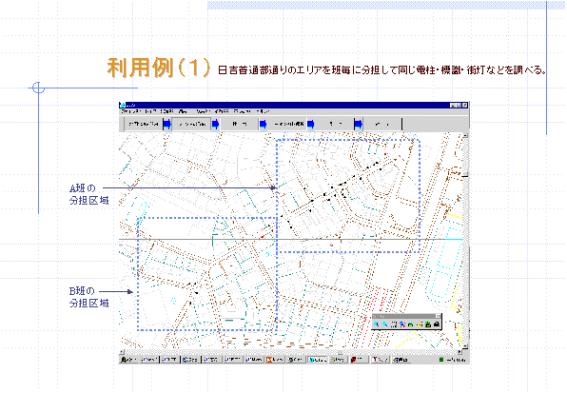The height and width of the screenshot is (393, 567).
Task: Click the first workflow step button in top toolbar
Action: pos(144,124)
